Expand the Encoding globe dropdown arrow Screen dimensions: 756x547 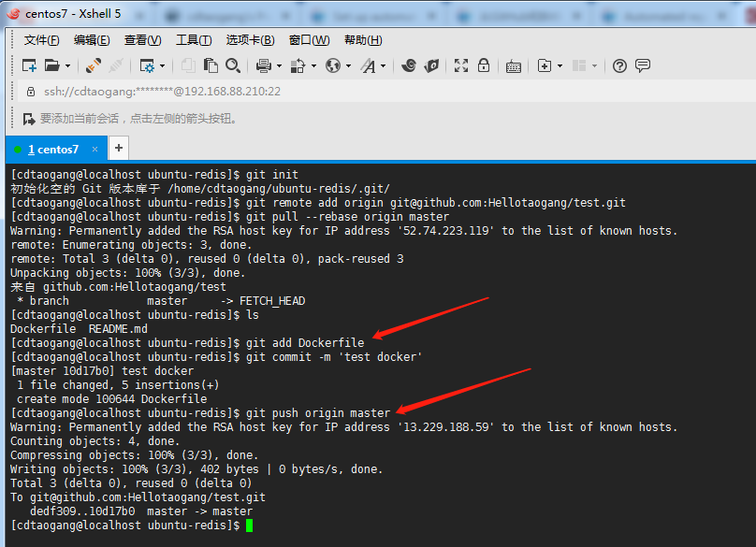click(349, 66)
